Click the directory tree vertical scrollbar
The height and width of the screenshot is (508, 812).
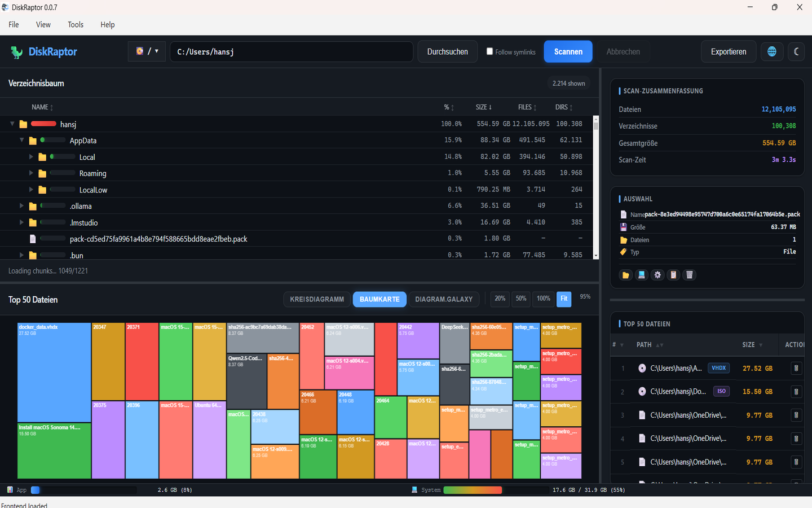click(596, 187)
